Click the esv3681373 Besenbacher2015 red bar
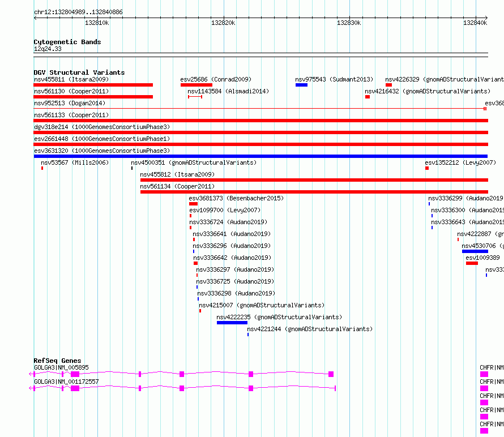The image size is (504, 437). tap(194, 204)
